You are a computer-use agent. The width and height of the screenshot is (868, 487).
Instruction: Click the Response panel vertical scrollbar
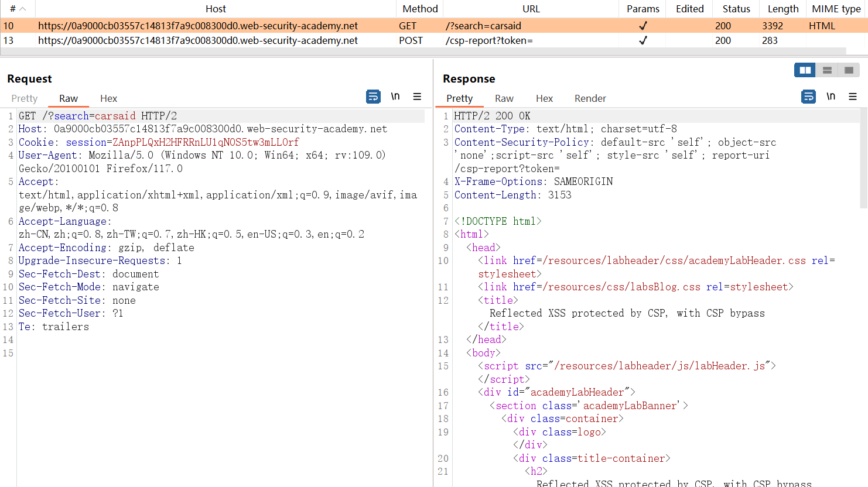click(x=863, y=158)
